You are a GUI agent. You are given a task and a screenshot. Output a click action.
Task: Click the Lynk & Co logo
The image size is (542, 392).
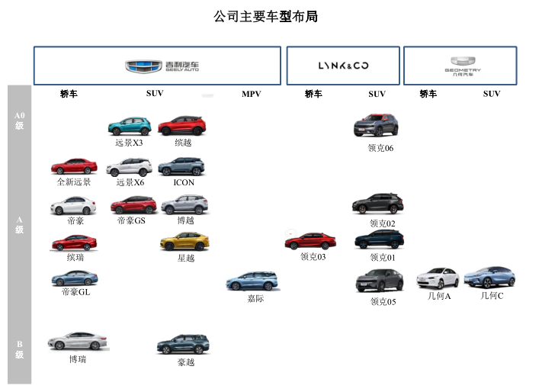coord(343,66)
